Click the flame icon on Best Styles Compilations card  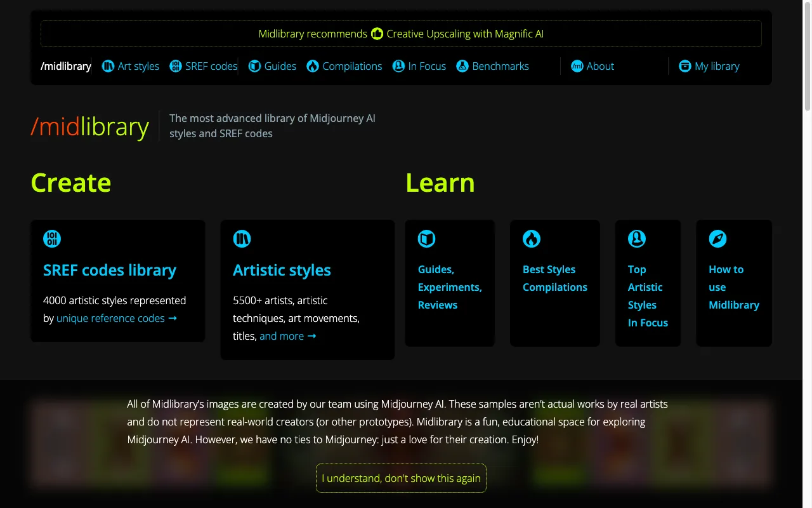(532, 239)
